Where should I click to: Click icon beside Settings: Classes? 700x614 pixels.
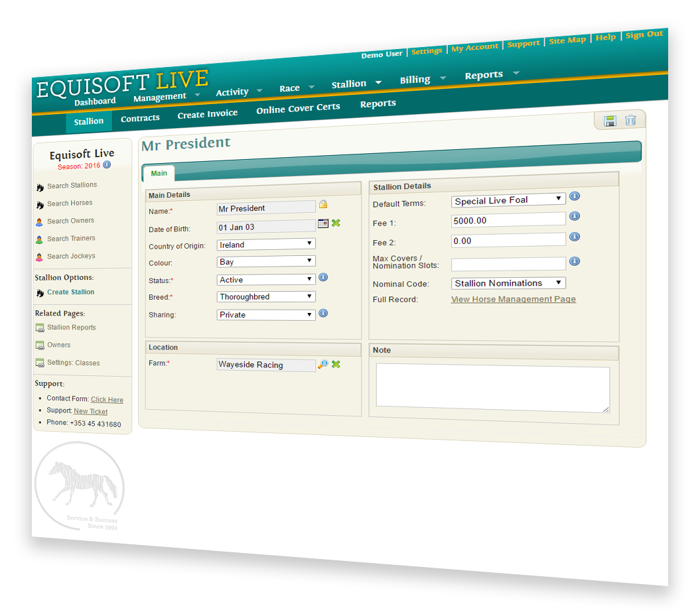coord(40,363)
